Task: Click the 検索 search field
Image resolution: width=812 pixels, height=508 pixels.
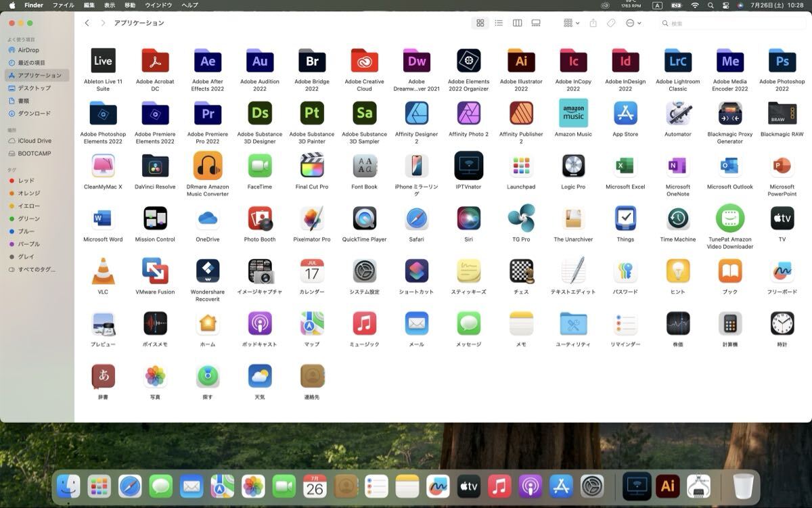Action: [x=731, y=23]
